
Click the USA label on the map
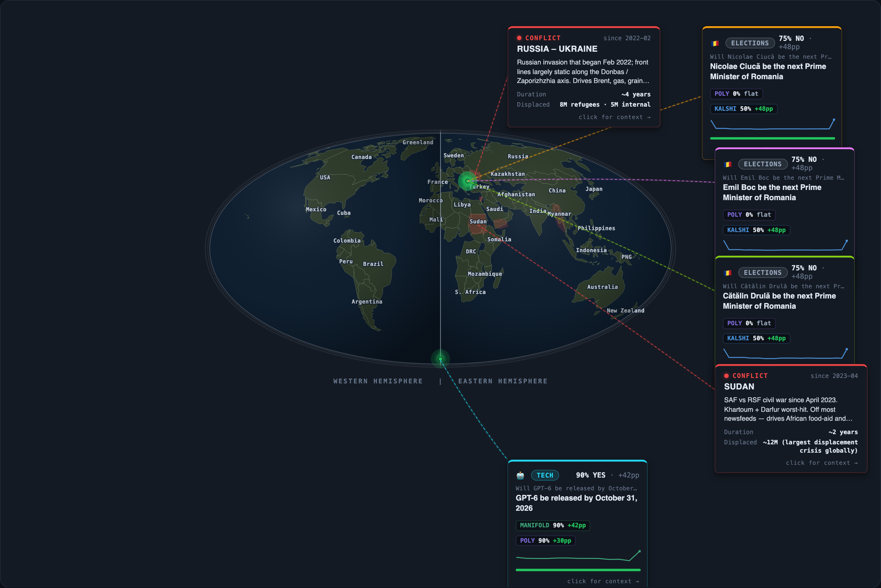325,177
